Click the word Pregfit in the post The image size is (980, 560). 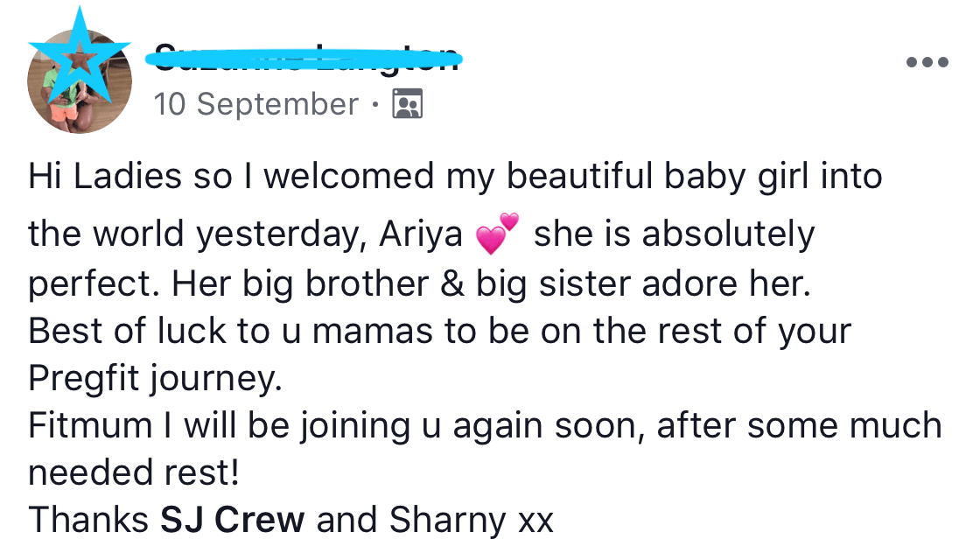tap(84, 377)
